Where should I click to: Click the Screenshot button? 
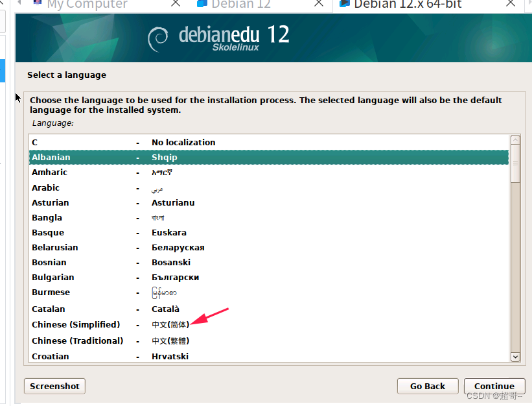pyautogui.click(x=54, y=387)
